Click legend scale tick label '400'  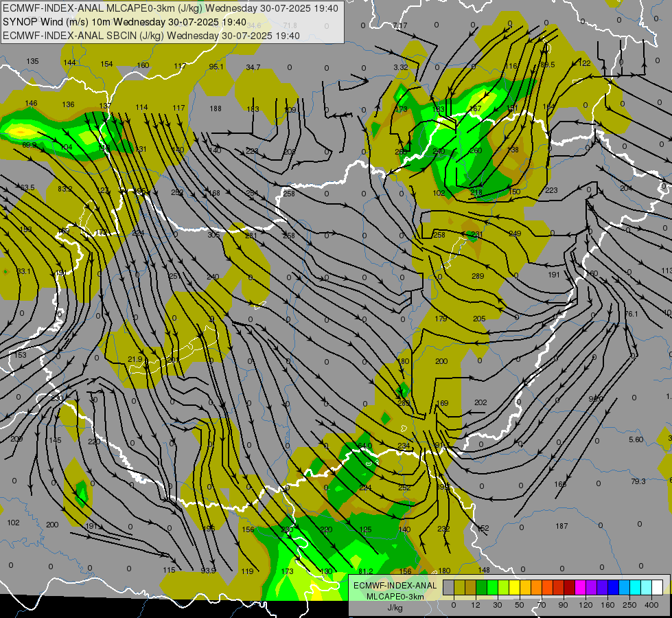click(651, 605)
